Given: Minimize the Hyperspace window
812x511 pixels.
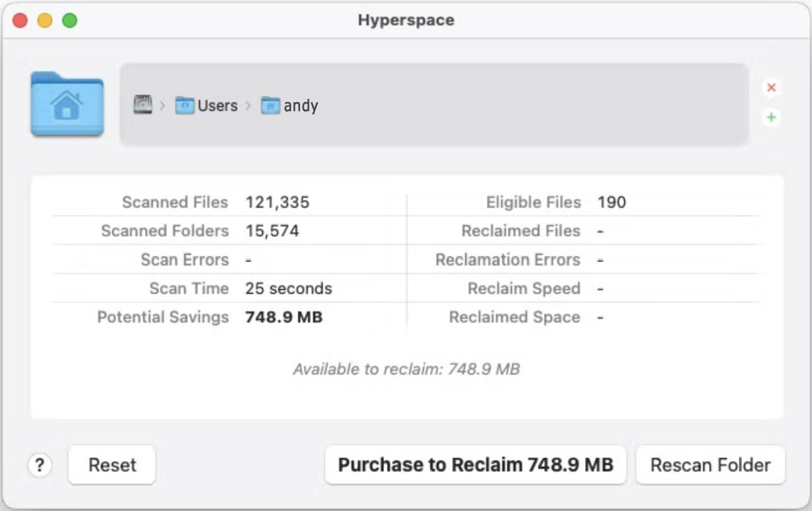Looking at the screenshot, I should pyautogui.click(x=45, y=21).
